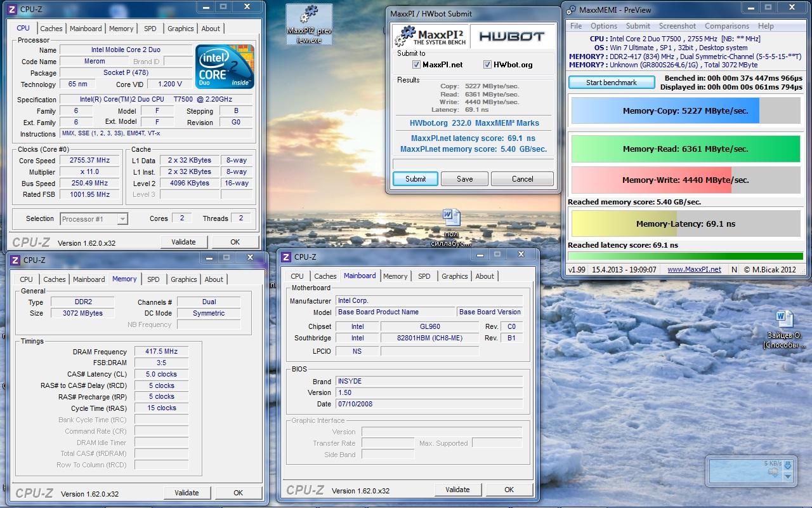Switch to Memory tab in the top CPU-Z window
This screenshot has width=812, height=508.
121,29
